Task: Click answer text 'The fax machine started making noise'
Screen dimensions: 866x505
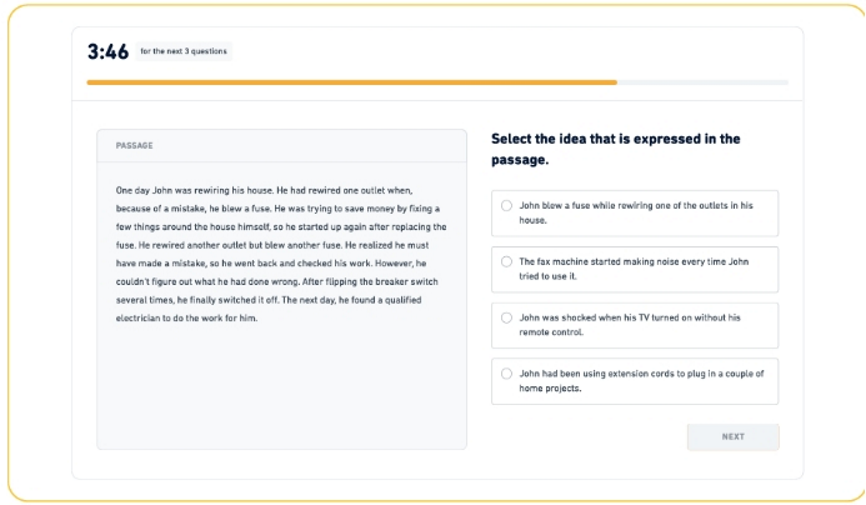Action: (x=618, y=261)
